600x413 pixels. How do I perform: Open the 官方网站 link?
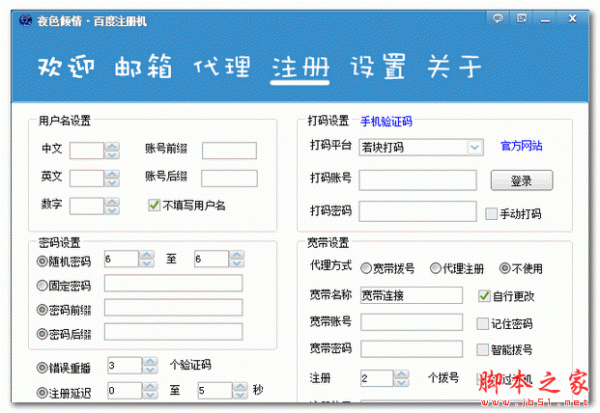coord(522,146)
